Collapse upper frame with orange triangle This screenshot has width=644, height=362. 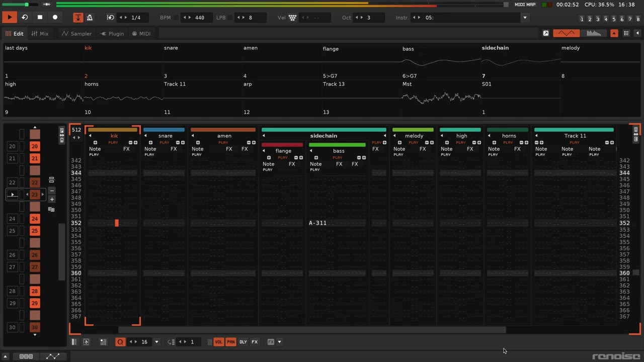614,33
